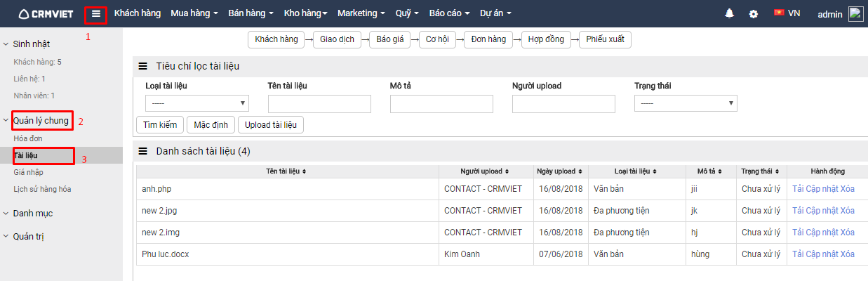The image size is (868, 281).
Task: Click Xóa link for anh.php row
Action: (847, 189)
